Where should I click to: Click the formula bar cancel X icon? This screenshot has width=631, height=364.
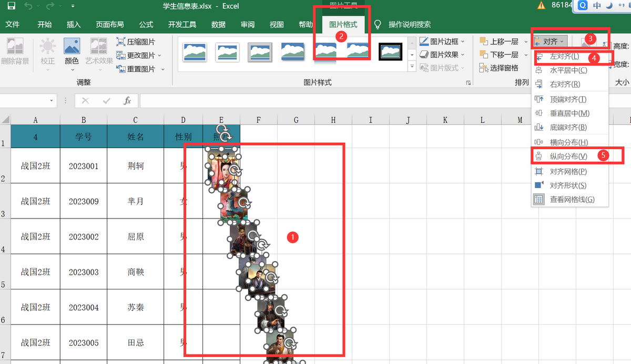pos(85,101)
